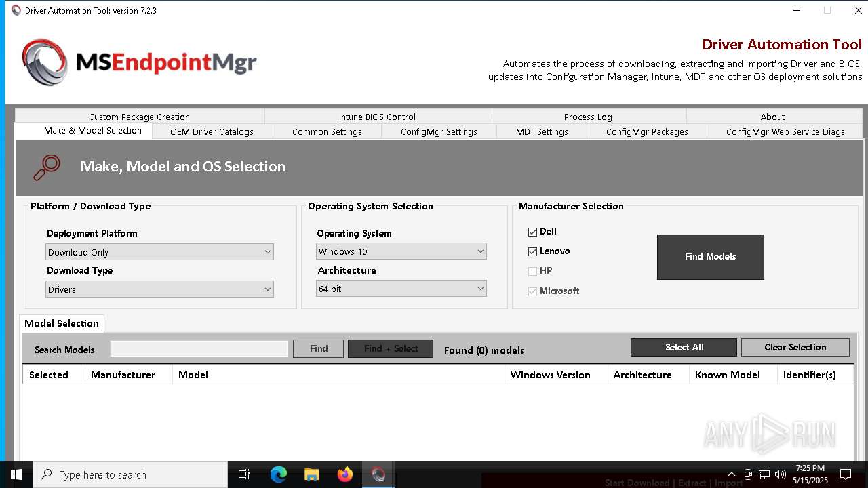The width and height of the screenshot is (868, 488).
Task: Open the Operating System dropdown
Action: click(401, 251)
